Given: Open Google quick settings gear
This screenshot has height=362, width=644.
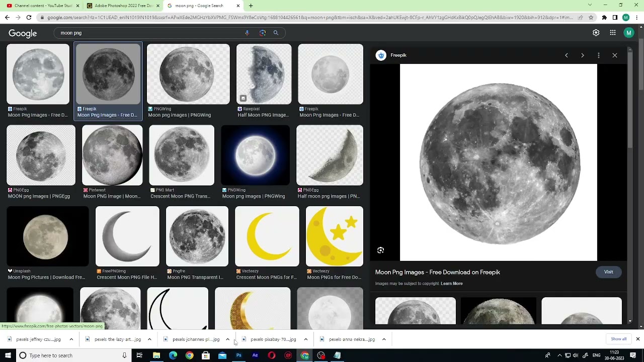Looking at the screenshot, I should (x=596, y=33).
